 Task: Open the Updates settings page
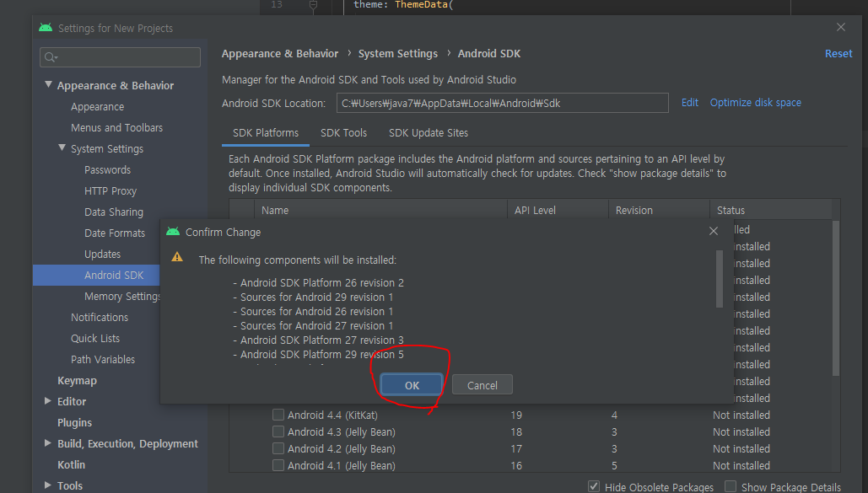point(102,254)
